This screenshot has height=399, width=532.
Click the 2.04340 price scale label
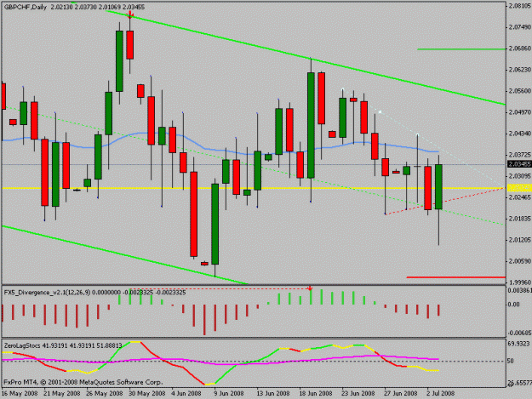(x=520, y=134)
